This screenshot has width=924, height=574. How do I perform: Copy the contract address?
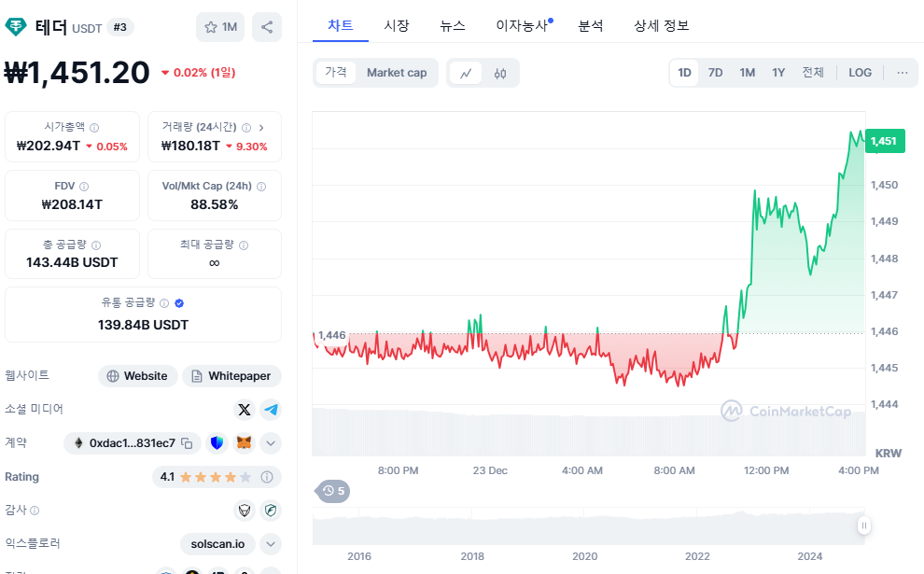pyautogui.click(x=187, y=443)
